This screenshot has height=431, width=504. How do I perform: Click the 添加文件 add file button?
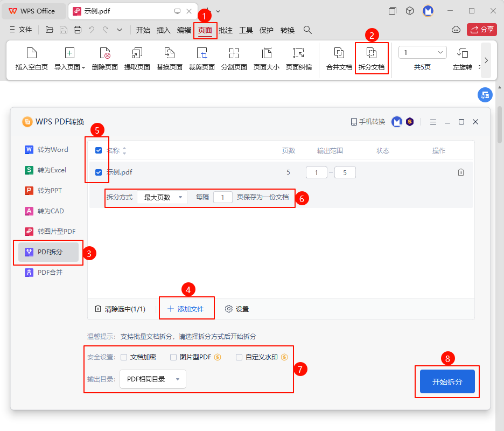pyautogui.click(x=186, y=309)
